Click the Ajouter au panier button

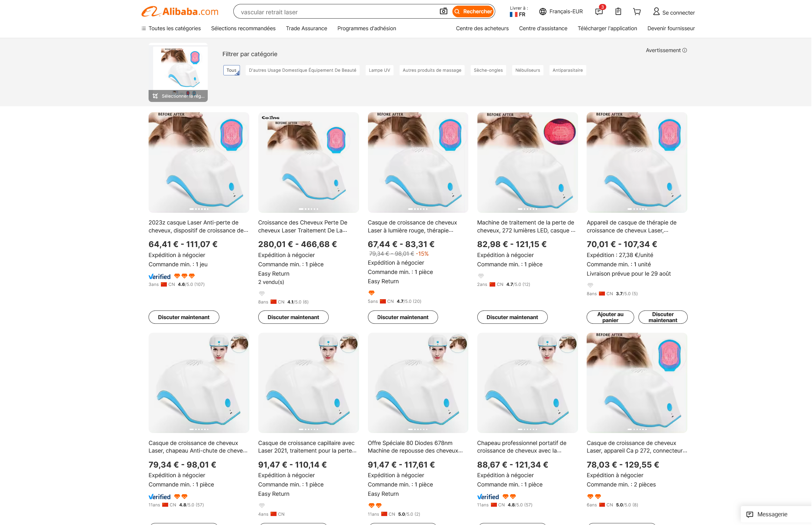tap(610, 317)
